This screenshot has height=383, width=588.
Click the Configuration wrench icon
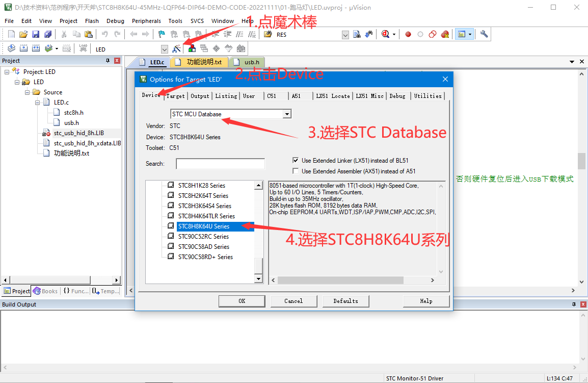(x=484, y=34)
